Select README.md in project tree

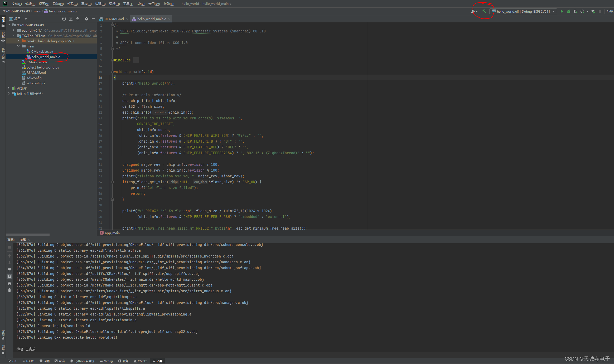(36, 72)
